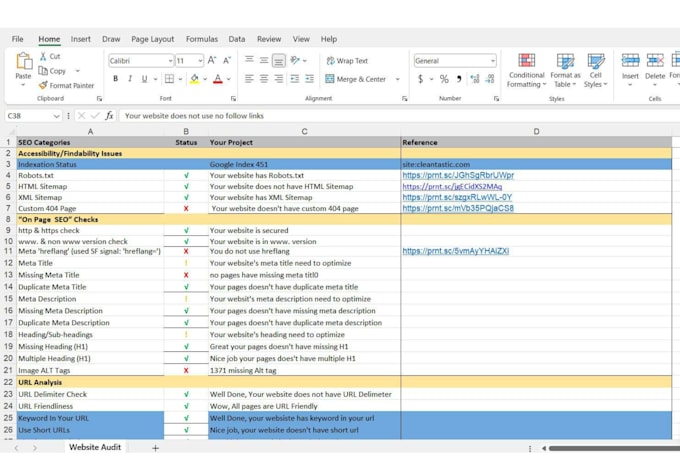
Task: Apply Percent Style format
Action: coord(444,79)
